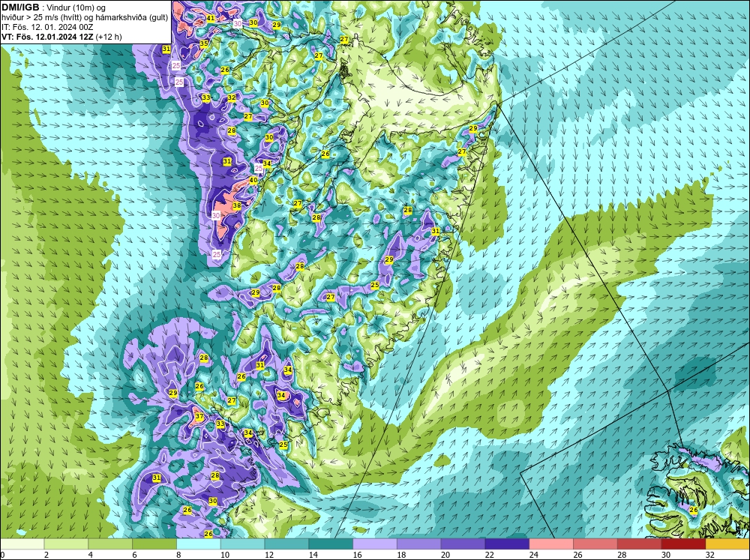Click the yellow "37" max gust label
750x560 pixels.
point(199,416)
